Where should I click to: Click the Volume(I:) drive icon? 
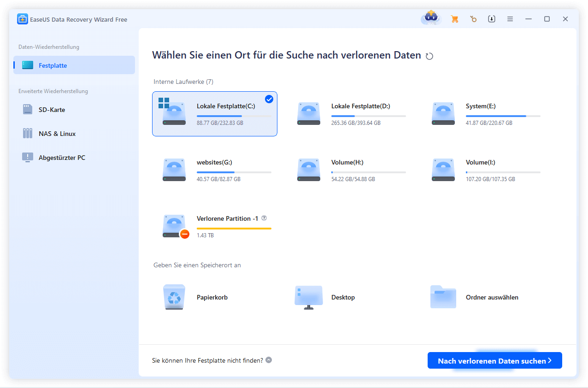[x=443, y=170]
